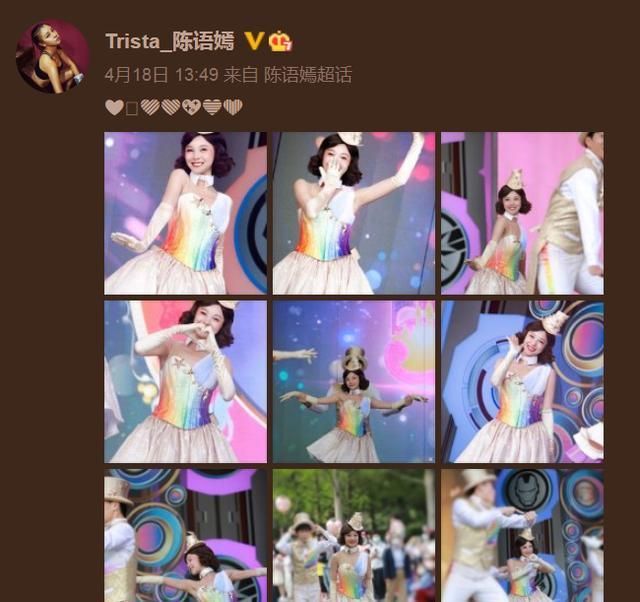
Task: Open photo with man in gold vest
Action: (522, 213)
